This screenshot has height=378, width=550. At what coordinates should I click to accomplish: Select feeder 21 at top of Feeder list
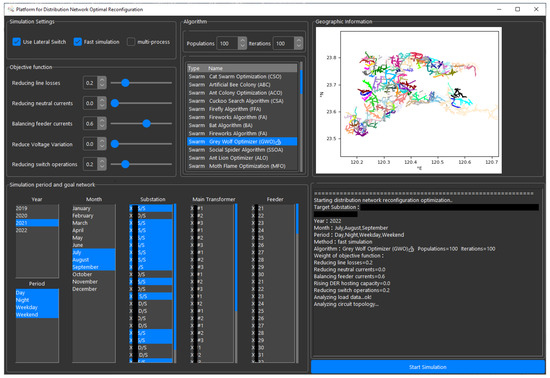click(273, 208)
